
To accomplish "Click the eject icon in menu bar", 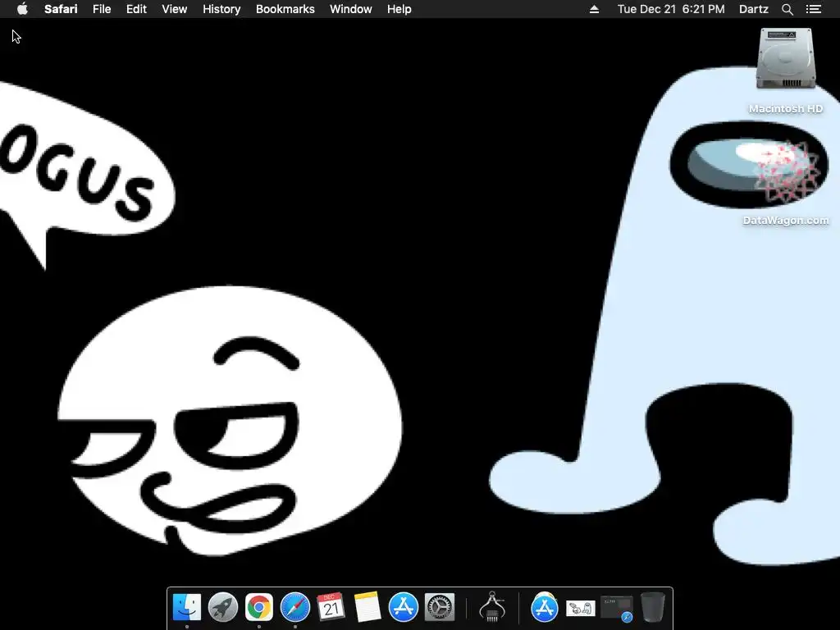I will click(x=594, y=9).
